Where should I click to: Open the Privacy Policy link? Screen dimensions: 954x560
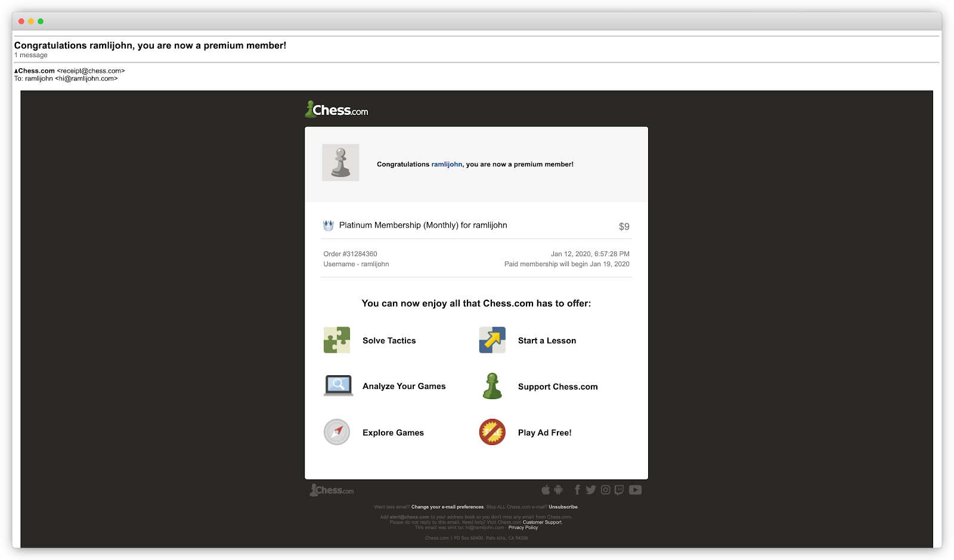[x=523, y=528]
